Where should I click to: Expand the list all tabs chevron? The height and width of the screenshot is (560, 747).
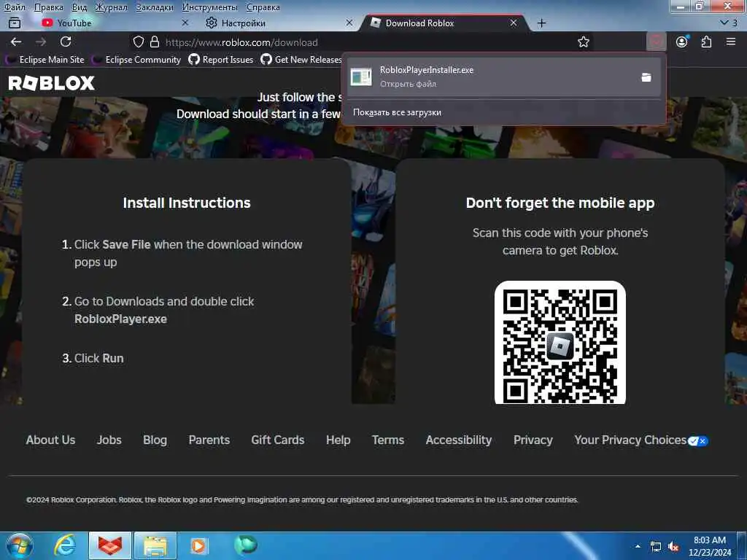[x=728, y=23]
